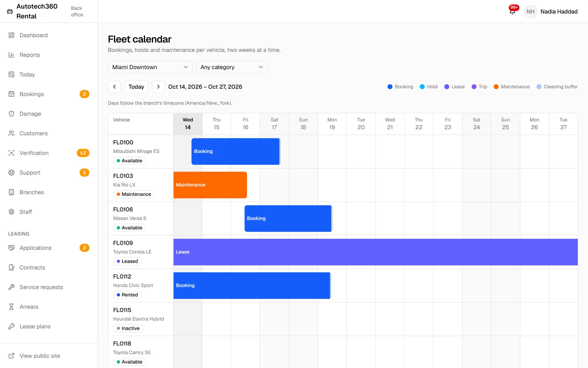The width and height of the screenshot is (588, 368).
Task: Open the Miami Downtown branch dropdown
Action: (x=150, y=67)
